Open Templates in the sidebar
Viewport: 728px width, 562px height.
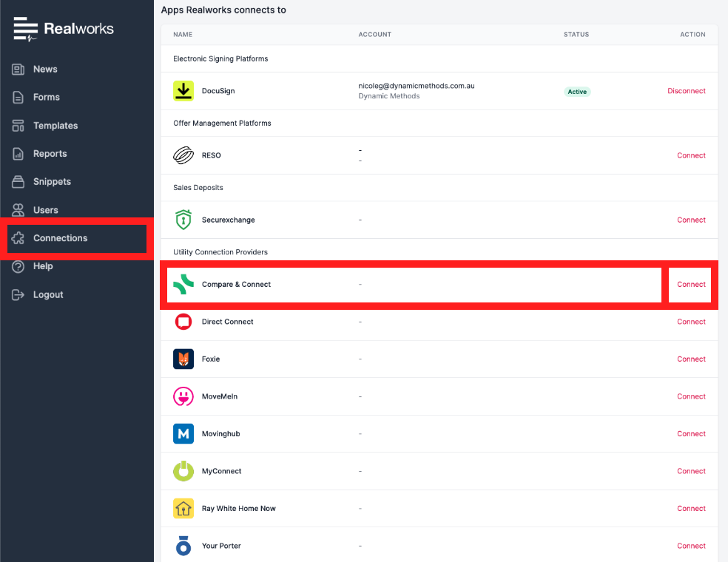55,126
